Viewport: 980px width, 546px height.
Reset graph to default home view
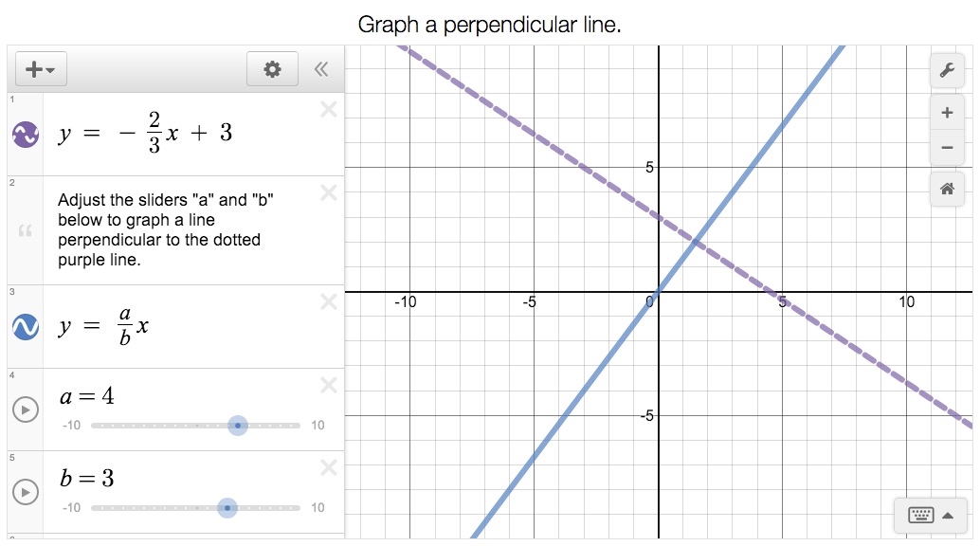(946, 189)
